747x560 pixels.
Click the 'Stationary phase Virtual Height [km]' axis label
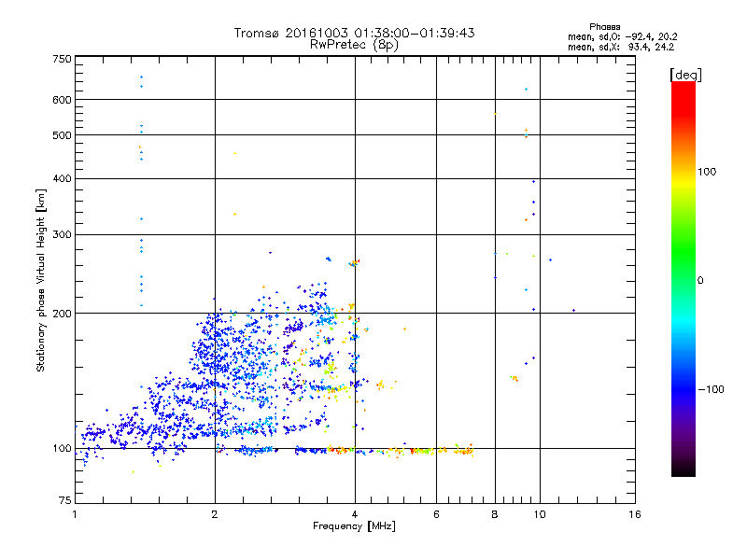[x=41, y=280]
